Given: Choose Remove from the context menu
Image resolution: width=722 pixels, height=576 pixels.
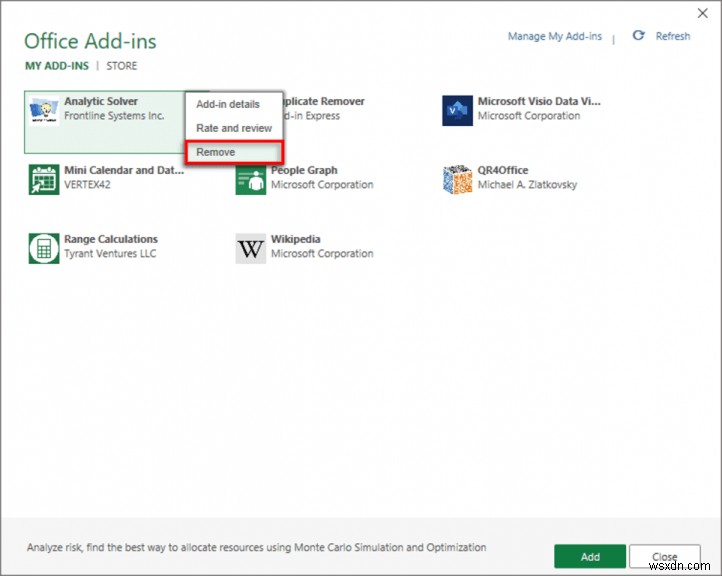Looking at the screenshot, I should click(x=216, y=152).
